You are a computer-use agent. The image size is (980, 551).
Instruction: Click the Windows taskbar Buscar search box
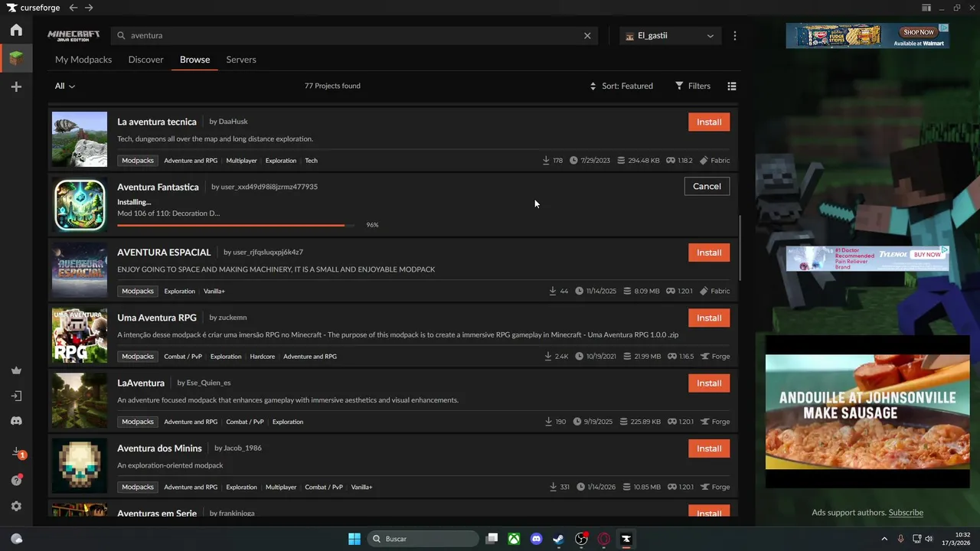pyautogui.click(x=423, y=539)
